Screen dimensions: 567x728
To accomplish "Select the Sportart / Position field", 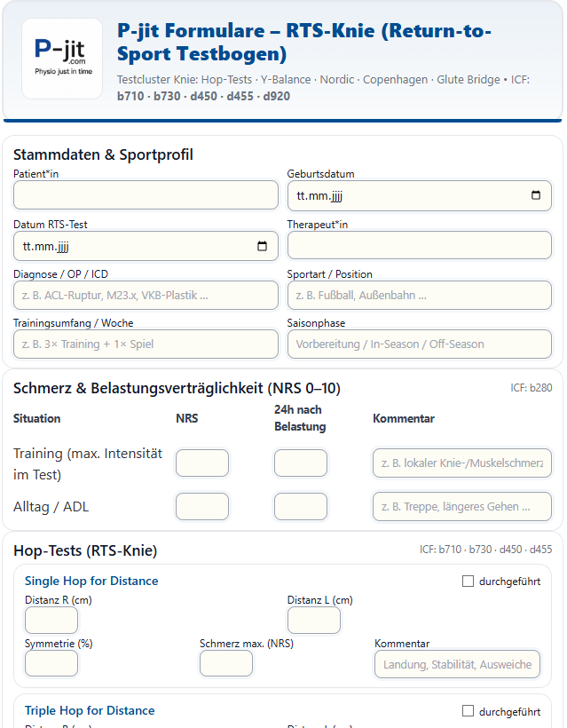I will (420, 296).
